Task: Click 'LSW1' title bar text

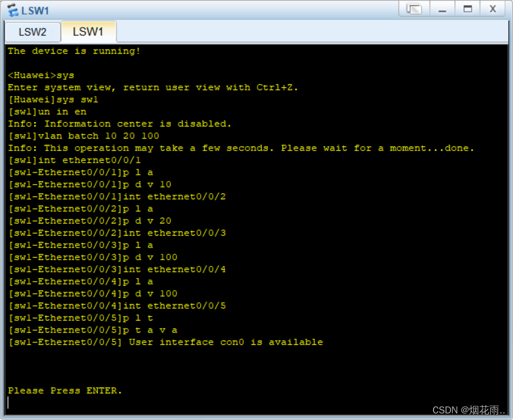Action: [x=35, y=11]
